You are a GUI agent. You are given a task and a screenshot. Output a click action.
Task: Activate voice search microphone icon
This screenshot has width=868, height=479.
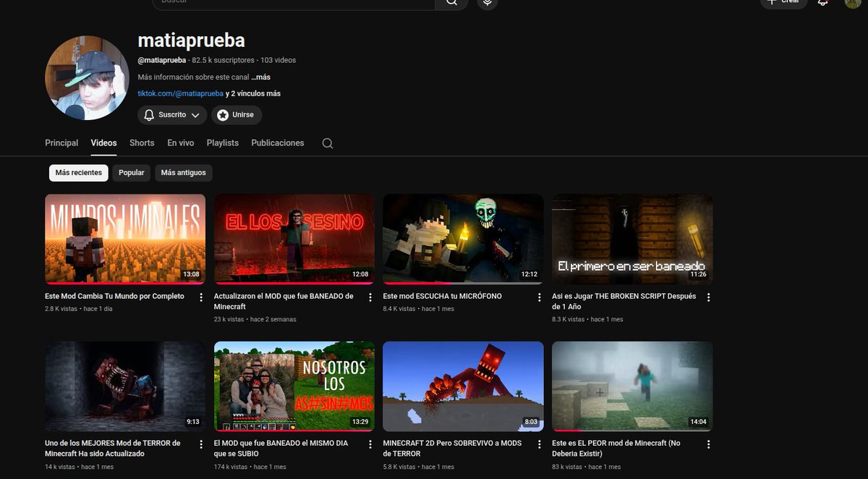coord(488,2)
